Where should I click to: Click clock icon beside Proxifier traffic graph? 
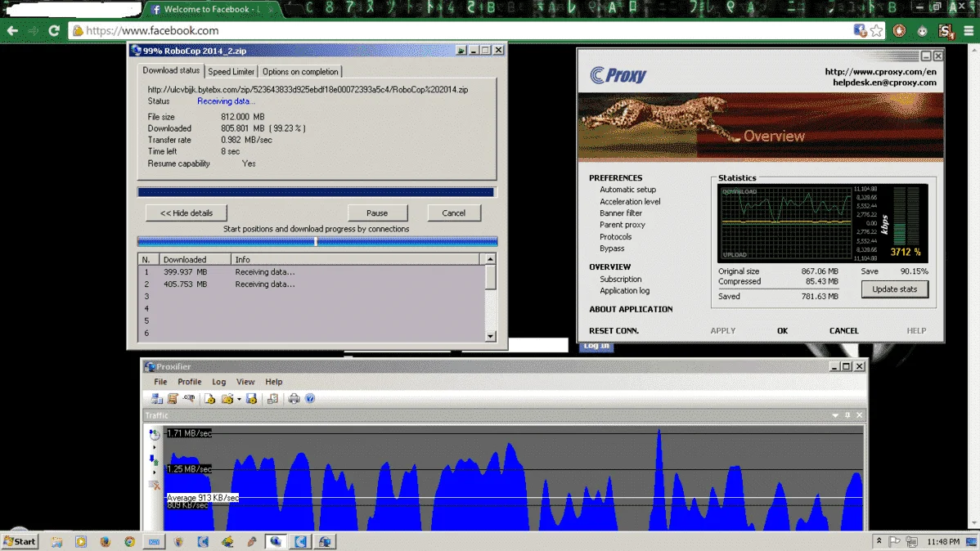pyautogui.click(x=155, y=434)
